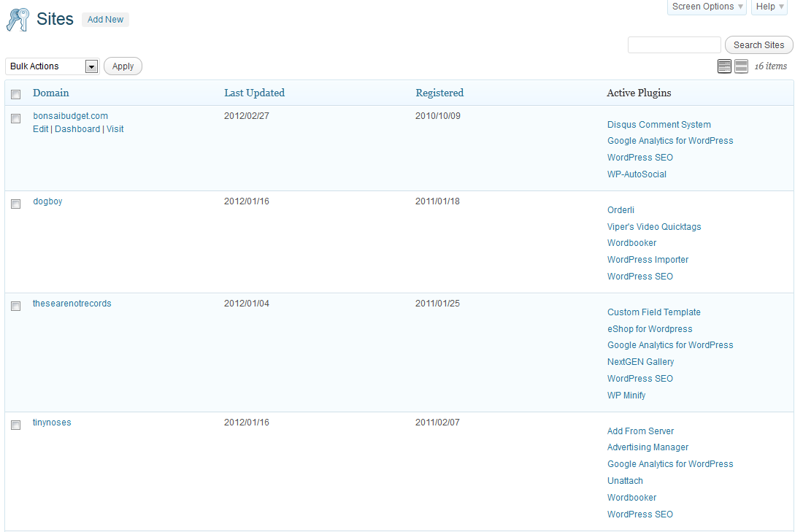Sort by Registered column header
This screenshot has height=532, width=803.
[x=439, y=93]
